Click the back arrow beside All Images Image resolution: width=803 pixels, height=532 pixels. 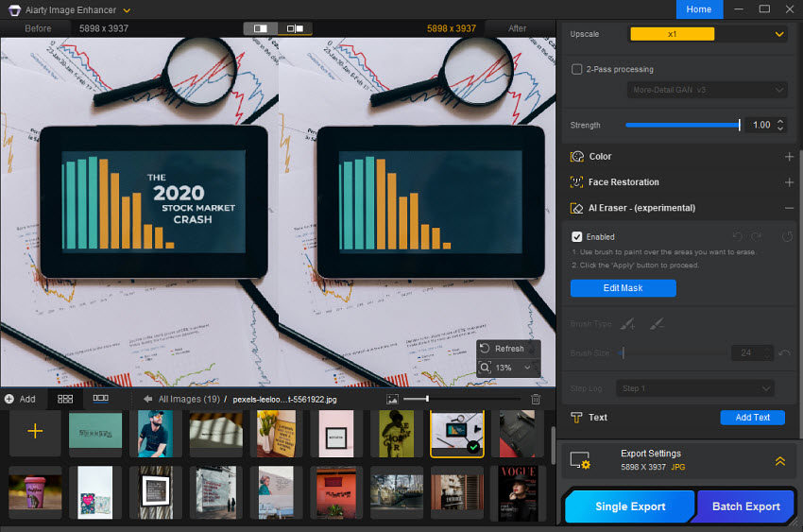(x=148, y=400)
